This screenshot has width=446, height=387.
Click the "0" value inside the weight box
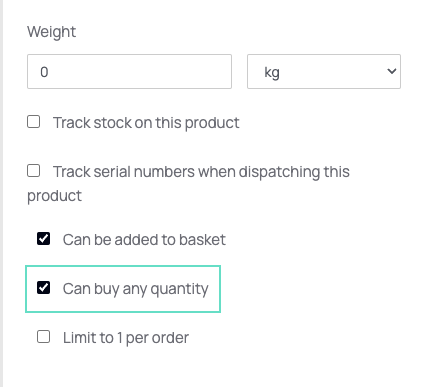(x=44, y=72)
